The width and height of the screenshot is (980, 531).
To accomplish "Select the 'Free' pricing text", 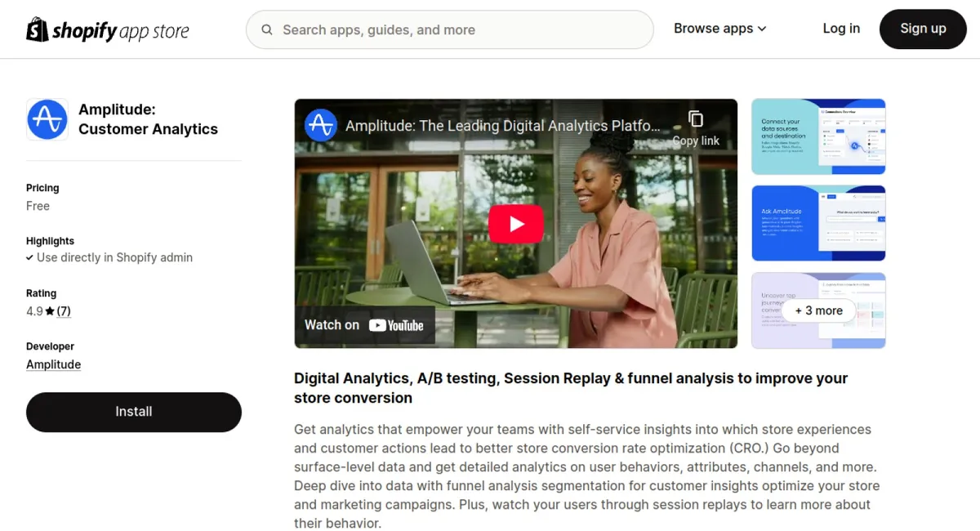I will (38, 206).
